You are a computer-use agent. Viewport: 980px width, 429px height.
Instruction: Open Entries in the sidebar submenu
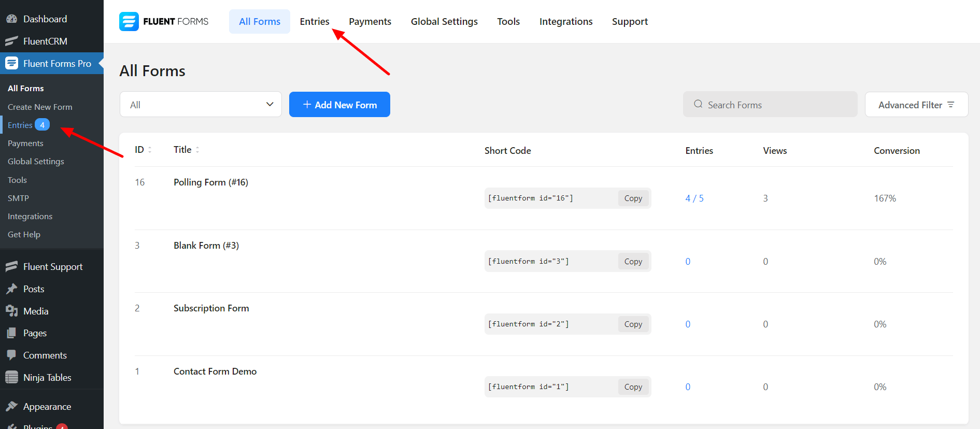[20, 125]
